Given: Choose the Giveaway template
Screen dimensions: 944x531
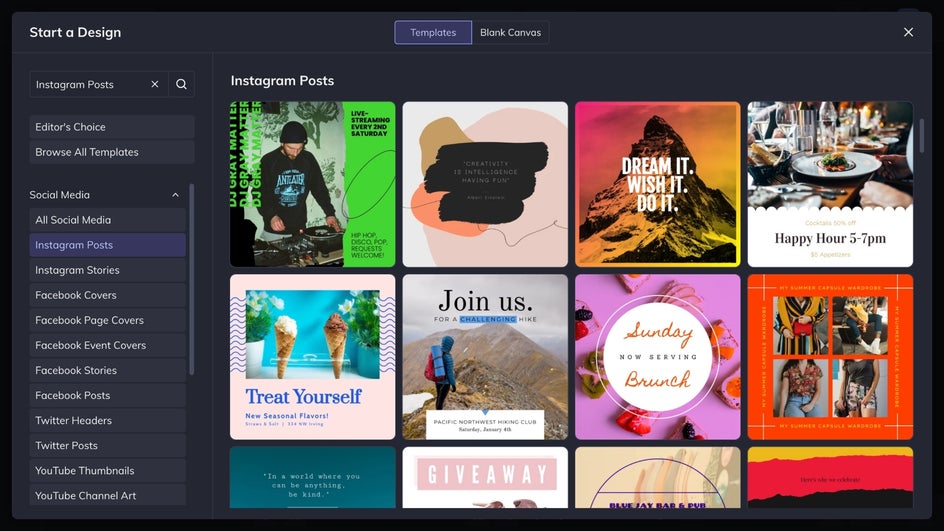Looking at the screenshot, I should tap(485, 477).
